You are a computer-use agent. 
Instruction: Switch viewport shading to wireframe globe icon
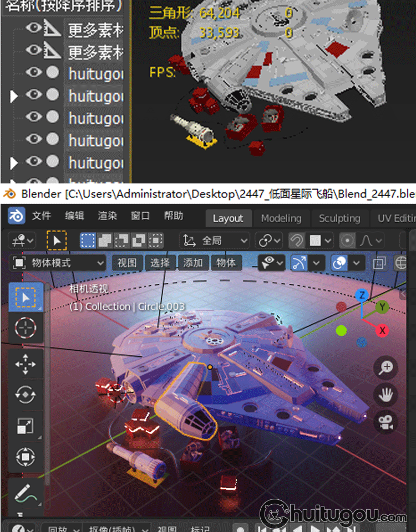tap(401, 263)
